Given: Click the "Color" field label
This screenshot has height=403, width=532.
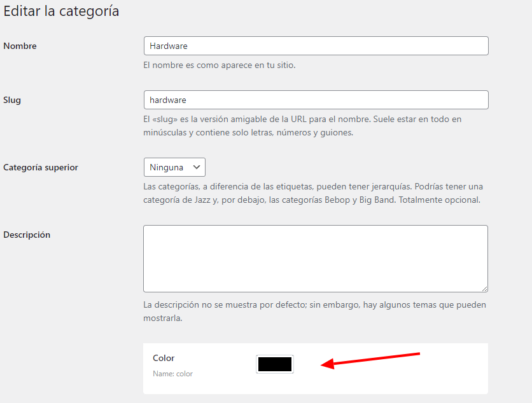Looking at the screenshot, I should pyautogui.click(x=164, y=358).
